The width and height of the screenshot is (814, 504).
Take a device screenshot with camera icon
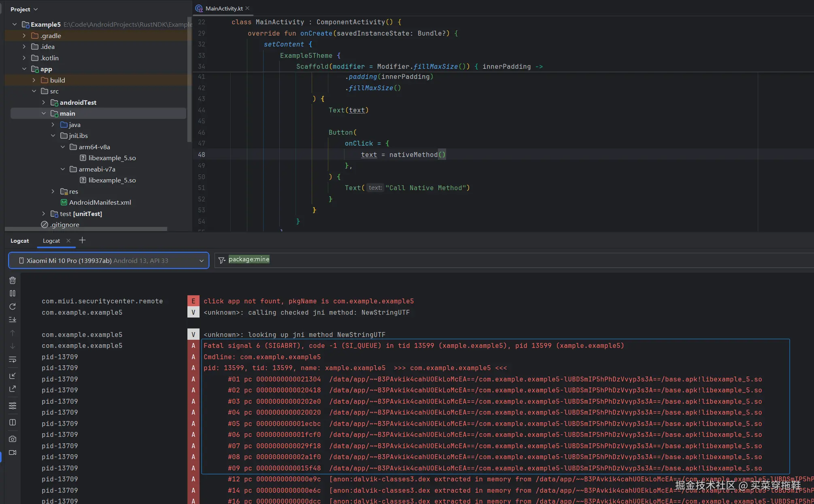coord(13,439)
